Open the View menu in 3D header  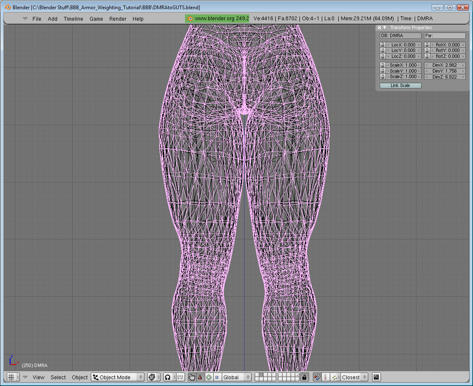(38, 377)
